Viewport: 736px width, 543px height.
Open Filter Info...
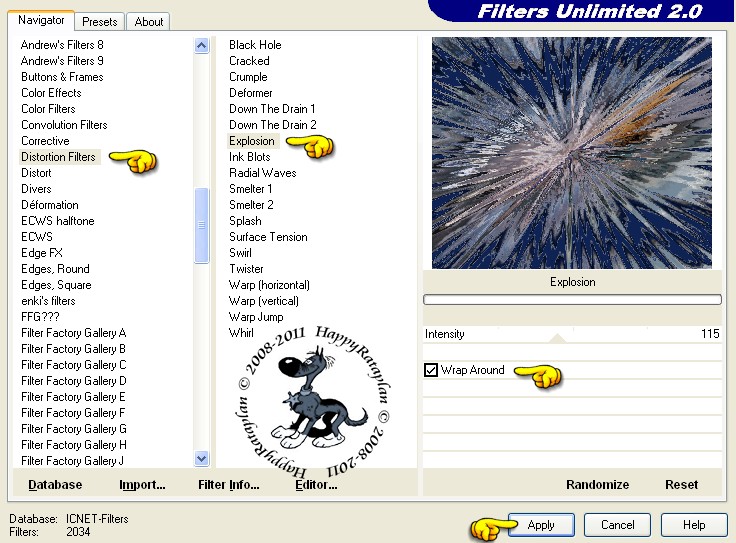click(229, 485)
